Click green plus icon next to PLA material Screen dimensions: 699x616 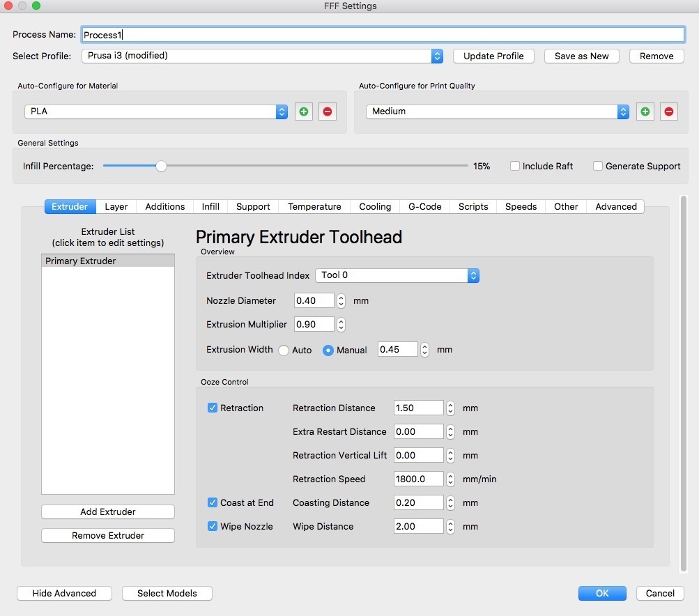coord(303,111)
